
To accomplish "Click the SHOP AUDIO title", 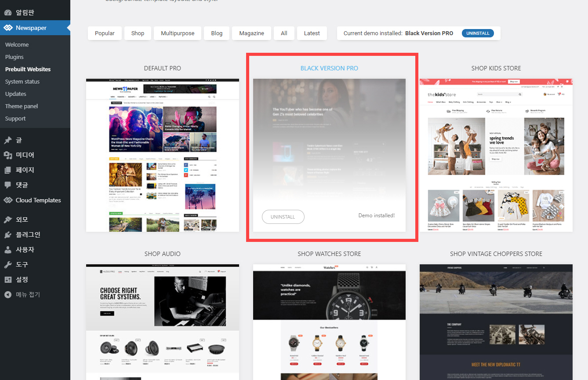I will tap(163, 254).
